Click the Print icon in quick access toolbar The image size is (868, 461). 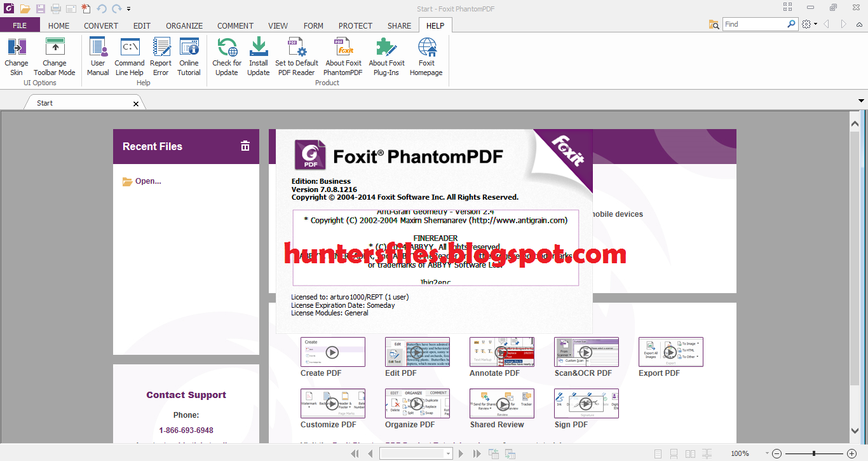[55, 9]
